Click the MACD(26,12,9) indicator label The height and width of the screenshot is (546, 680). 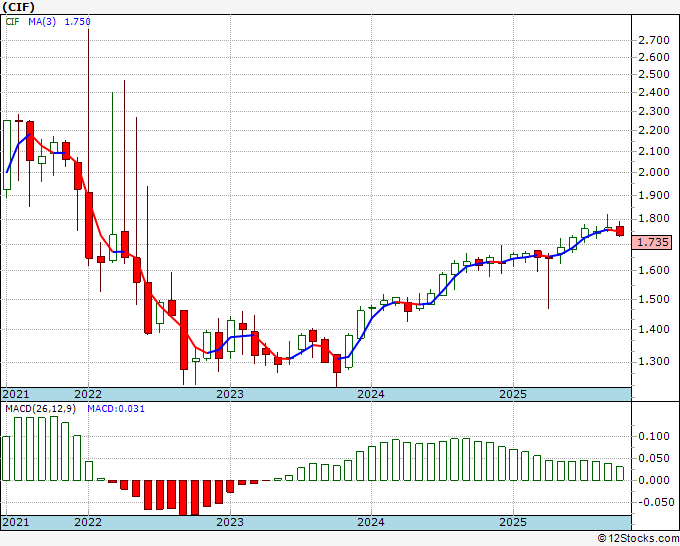click(x=40, y=409)
